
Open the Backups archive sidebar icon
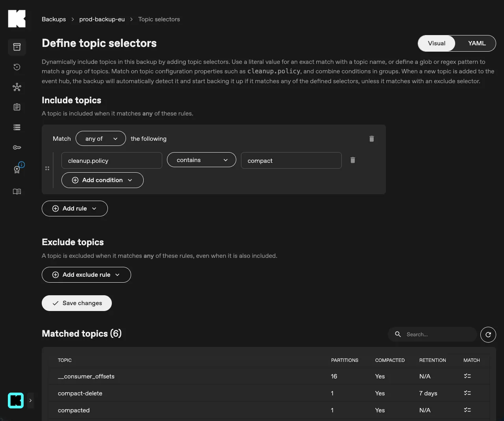tap(17, 47)
